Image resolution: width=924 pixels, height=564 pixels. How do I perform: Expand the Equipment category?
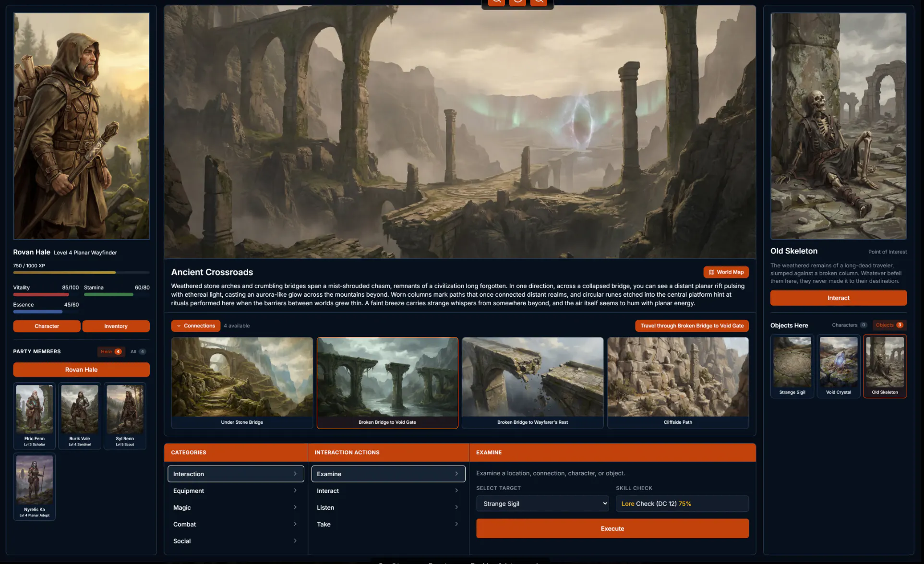click(x=236, y=491)
